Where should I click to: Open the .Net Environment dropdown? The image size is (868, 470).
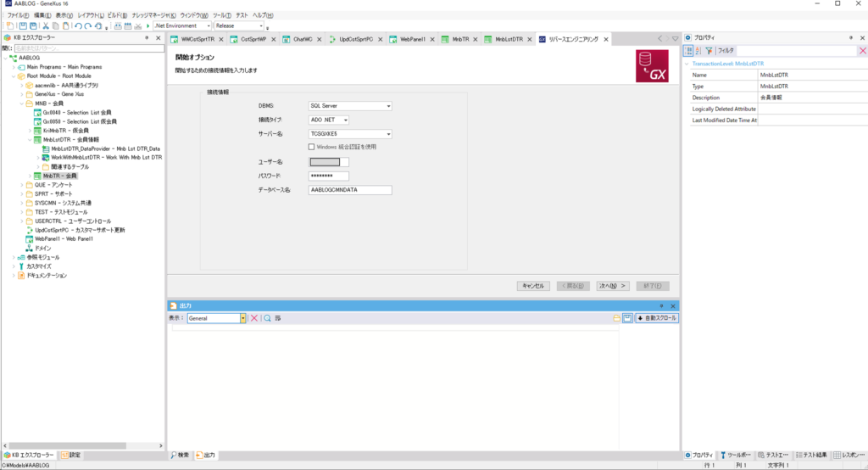click(209, 26)
